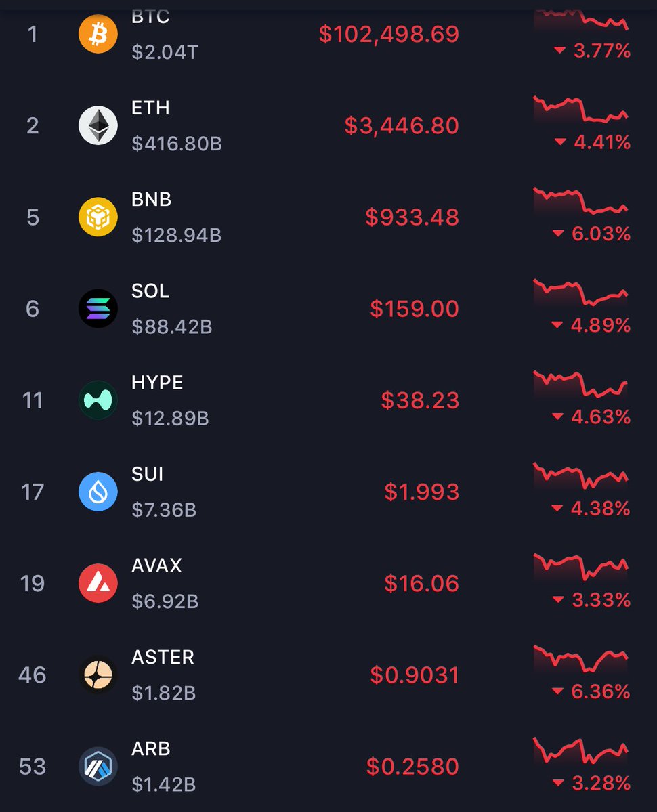Click the Bitcoin price $102,498.69
Screen dimensions: 657x812
389,35
